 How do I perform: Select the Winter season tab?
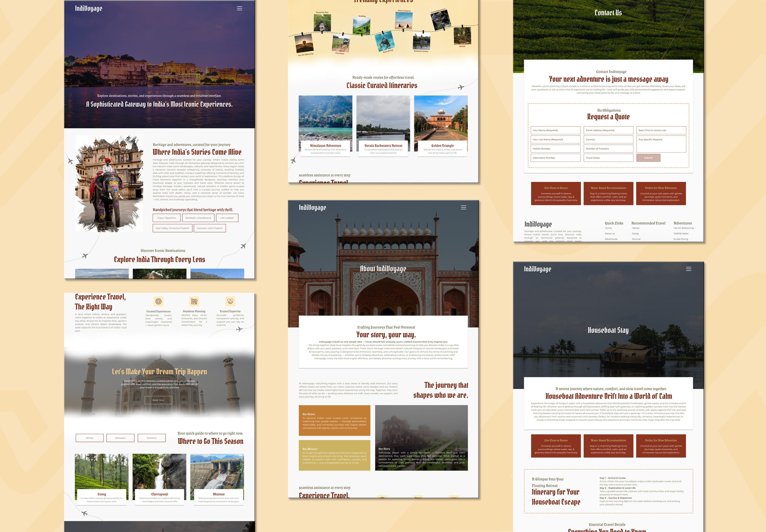click(90, 438)
